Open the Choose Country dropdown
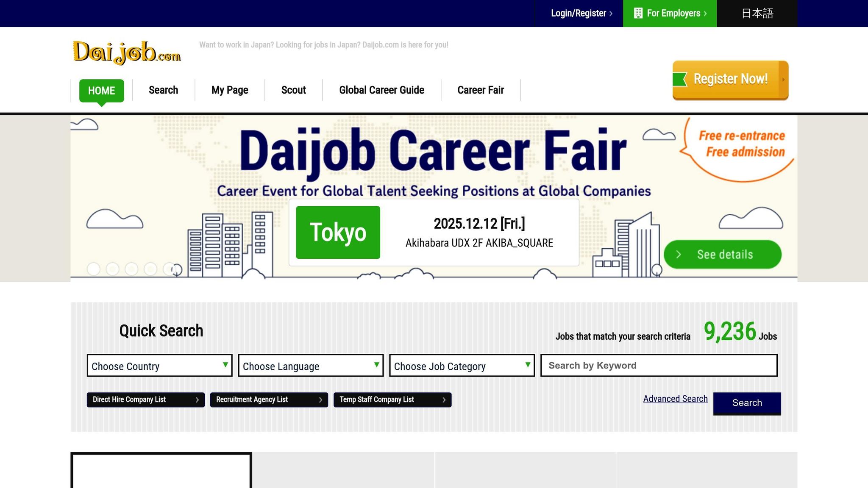 (159, 366)
